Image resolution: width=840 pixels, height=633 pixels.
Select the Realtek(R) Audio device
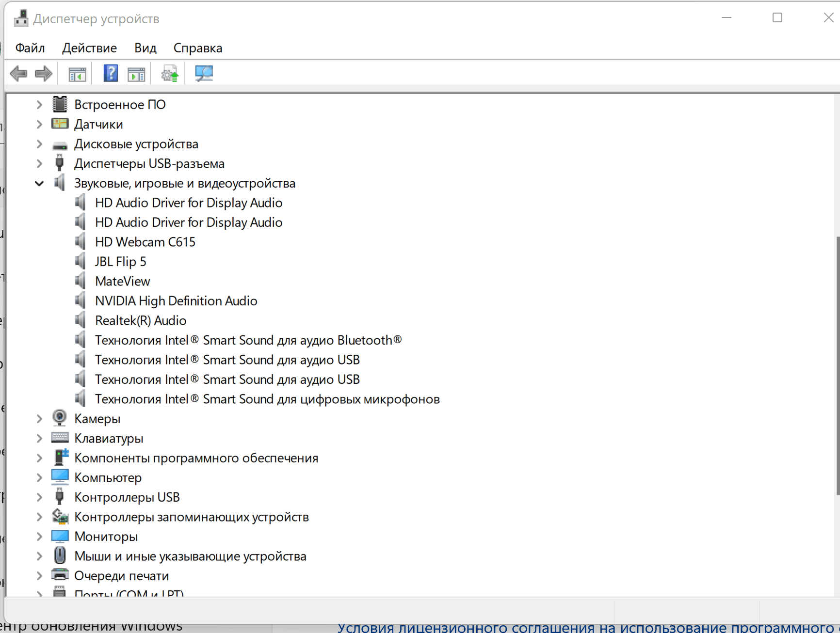pyautogui.click(x=141, y=320)
